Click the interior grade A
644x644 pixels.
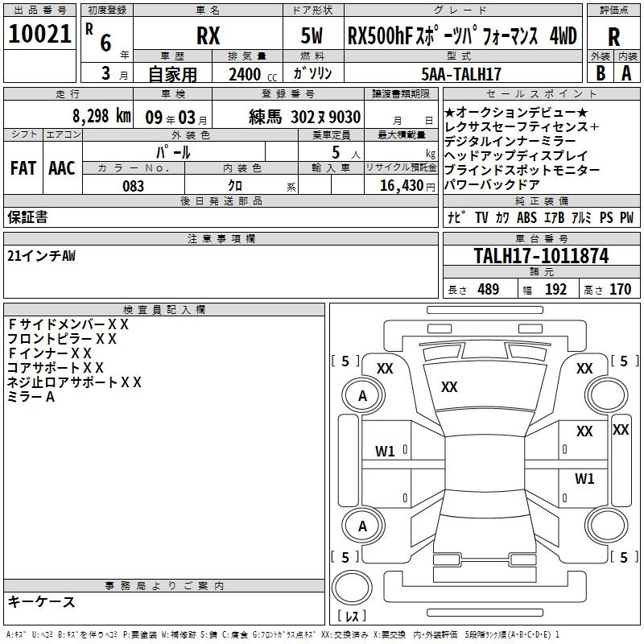pos(626,73)
